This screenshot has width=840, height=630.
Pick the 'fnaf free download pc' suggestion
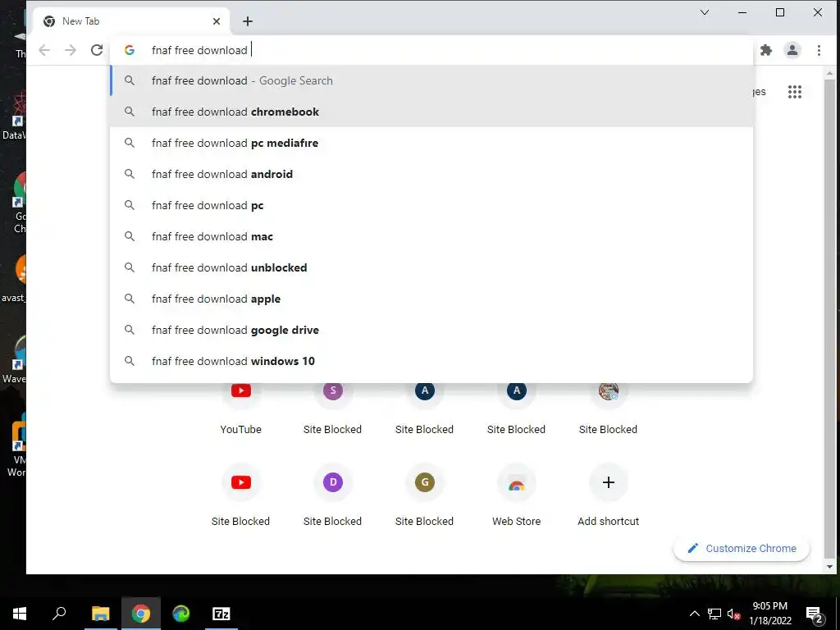click(x=431, y=205)
